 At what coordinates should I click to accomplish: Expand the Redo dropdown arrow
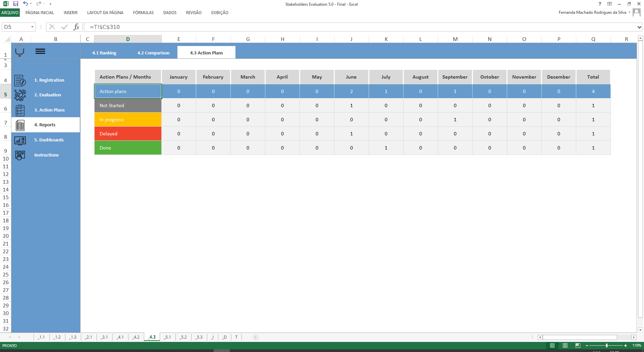click(x=44, y=4)
